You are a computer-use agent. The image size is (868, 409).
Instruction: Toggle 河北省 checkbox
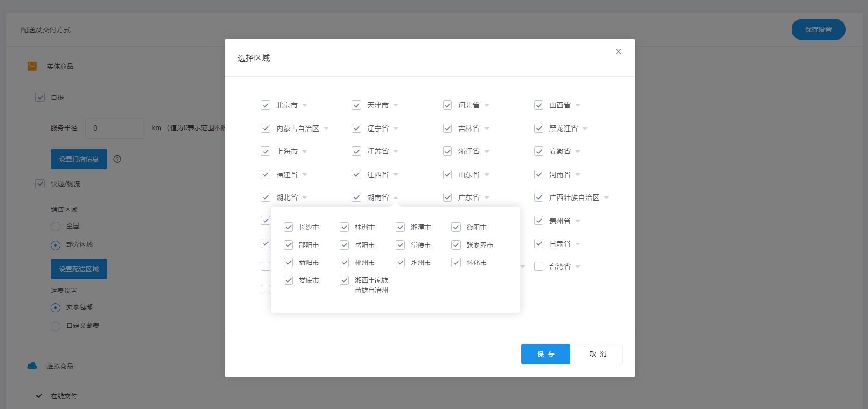(448, 105)
